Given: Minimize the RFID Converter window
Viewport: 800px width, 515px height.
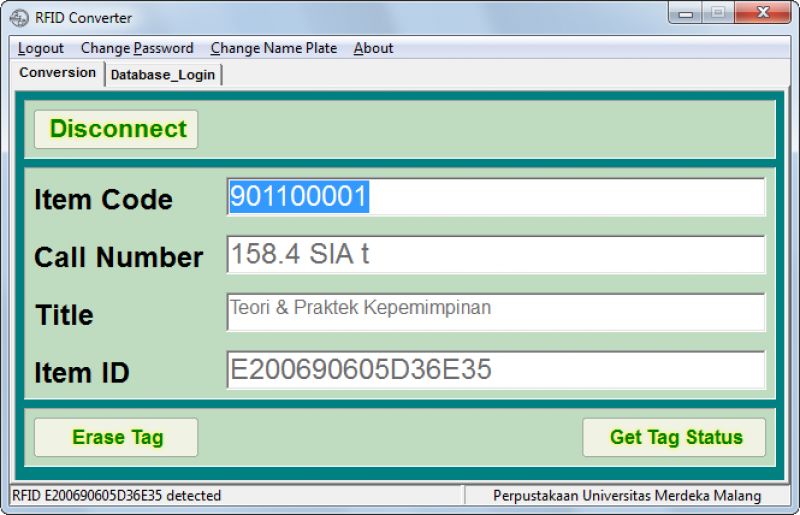Looking at the screenshot, I should pyautogui.click(x=687, y=14).
